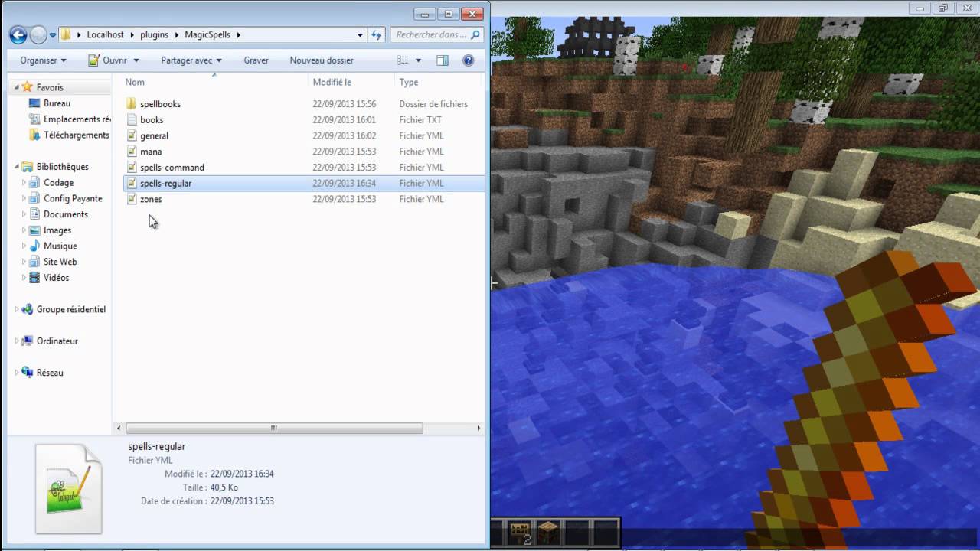Click the large Notepad++ file thumbnail

(69, 488)
